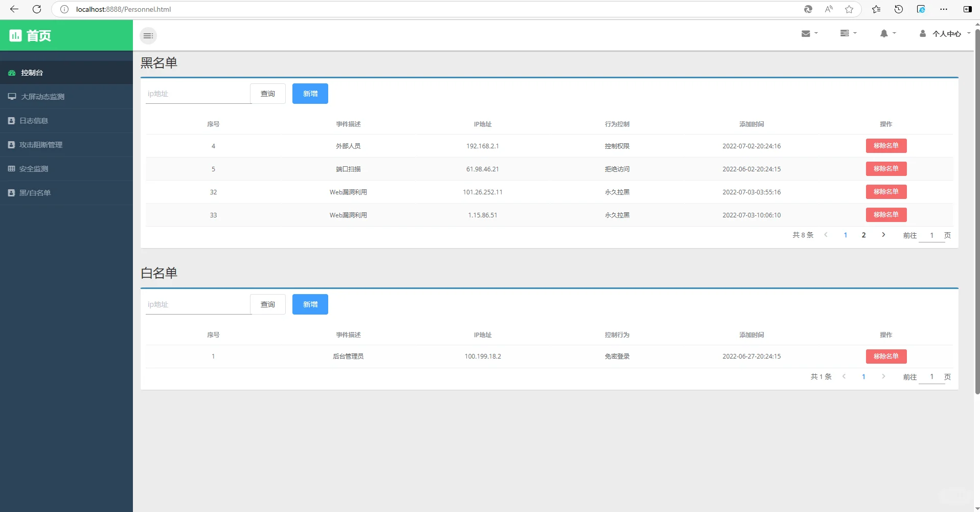Screen dimensions: 980x512
Task: Expand the bell notification dropdown caret
Action: click(x=894, y=33)
